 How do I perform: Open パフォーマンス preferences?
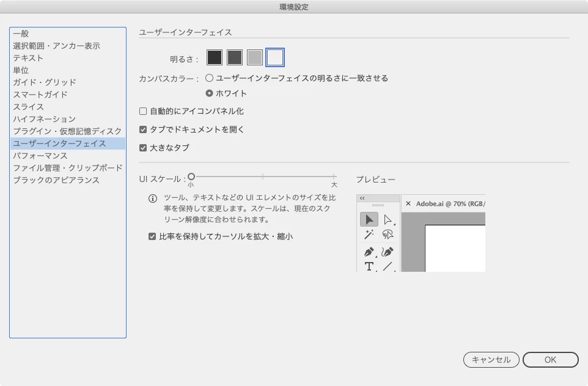click(67, 156)
